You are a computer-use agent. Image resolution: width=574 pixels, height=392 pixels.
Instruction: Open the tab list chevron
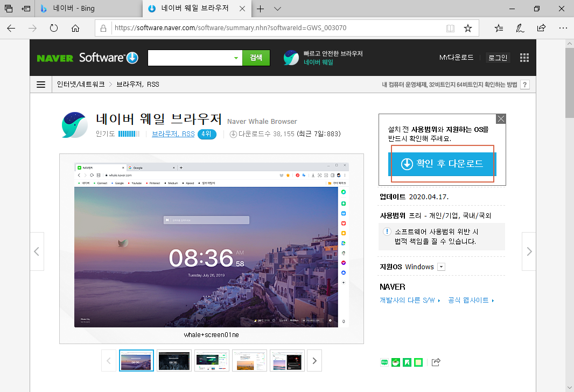click(x=277, y=9)
